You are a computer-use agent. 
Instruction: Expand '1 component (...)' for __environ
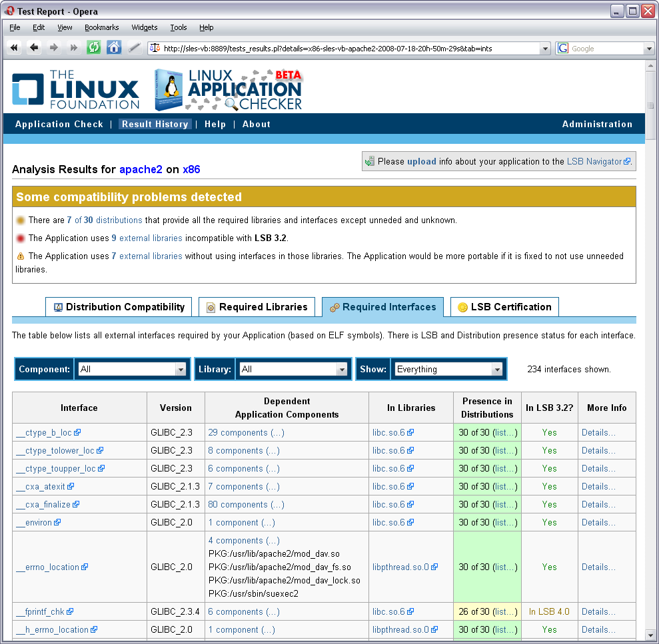coord(242,522)
